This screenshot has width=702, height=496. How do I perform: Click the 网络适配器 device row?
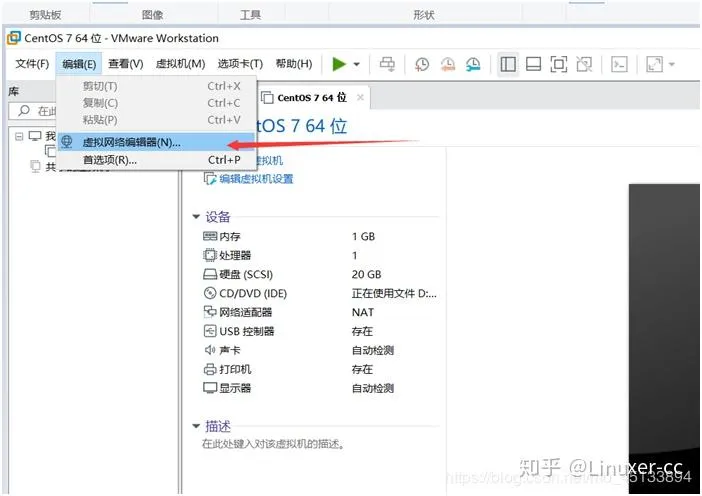pos(245,312)
